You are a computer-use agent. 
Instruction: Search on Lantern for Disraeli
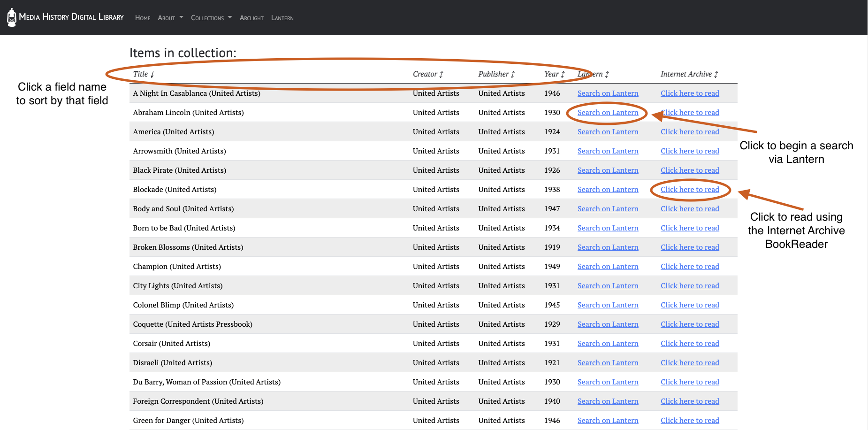[608, 363]
